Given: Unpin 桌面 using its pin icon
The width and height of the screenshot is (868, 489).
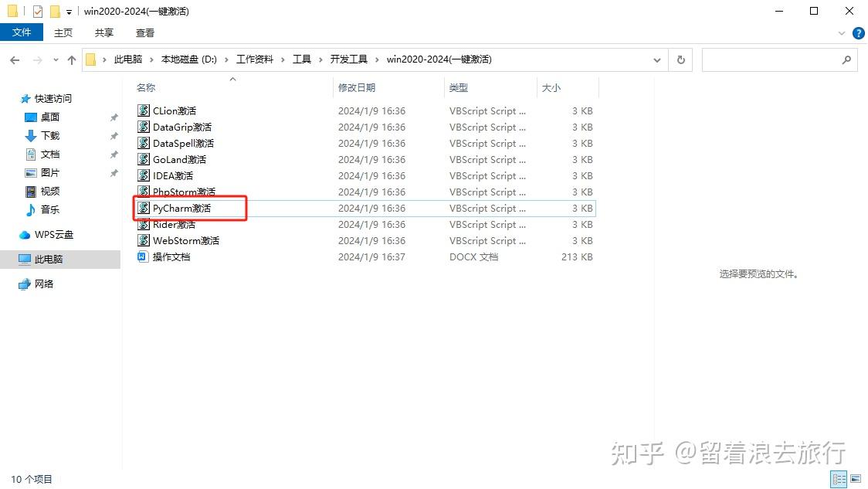Looking at the screenshot, I should 114,117.
